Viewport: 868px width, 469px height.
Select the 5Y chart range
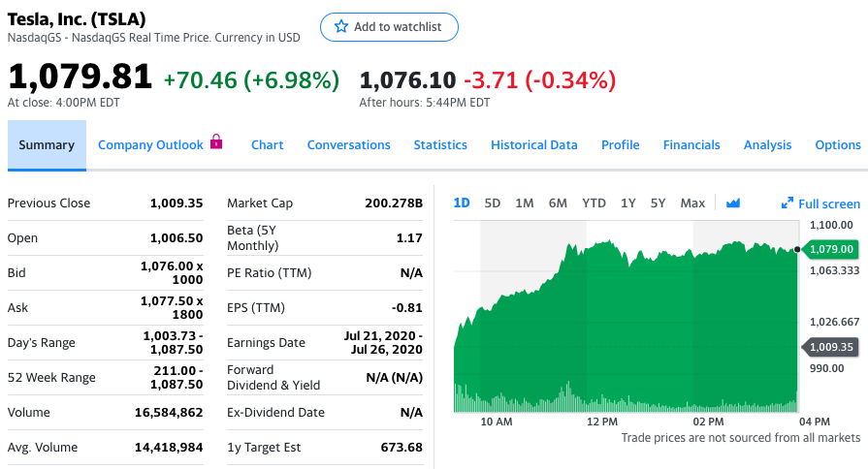(x=658, y=203)
